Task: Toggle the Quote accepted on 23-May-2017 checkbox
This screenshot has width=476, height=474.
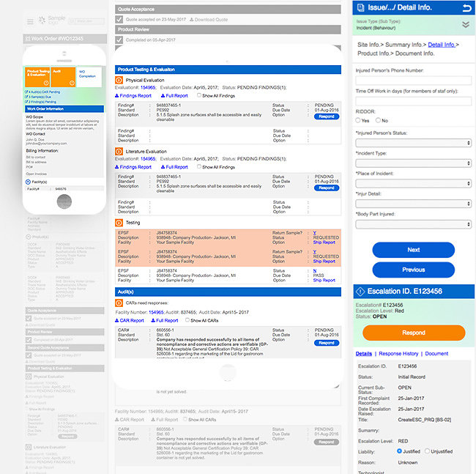Action: pos(119,20)
